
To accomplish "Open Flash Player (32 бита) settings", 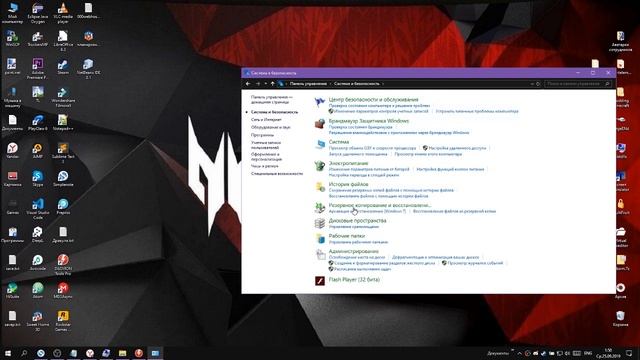I will tap(354, 280).
